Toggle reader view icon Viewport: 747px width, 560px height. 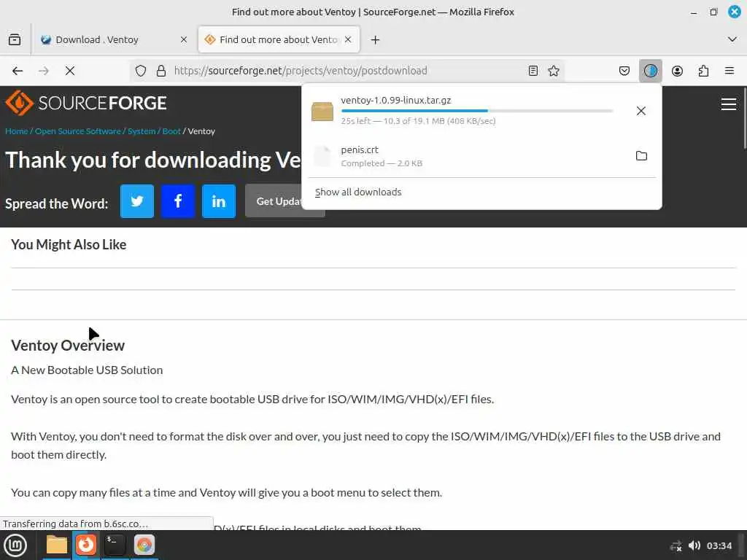533,71
